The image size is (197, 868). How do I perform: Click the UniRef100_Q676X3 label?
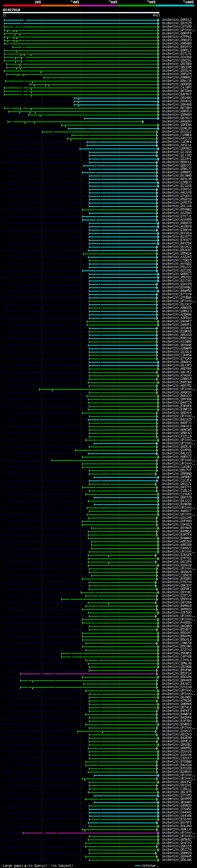pyautogui.click(x=177, y=118)
